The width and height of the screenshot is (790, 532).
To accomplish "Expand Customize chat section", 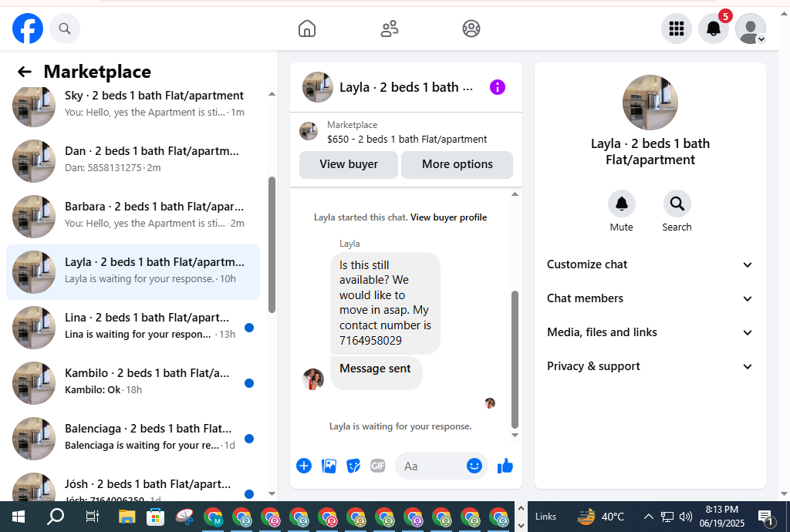I will [x=650, y=264].
